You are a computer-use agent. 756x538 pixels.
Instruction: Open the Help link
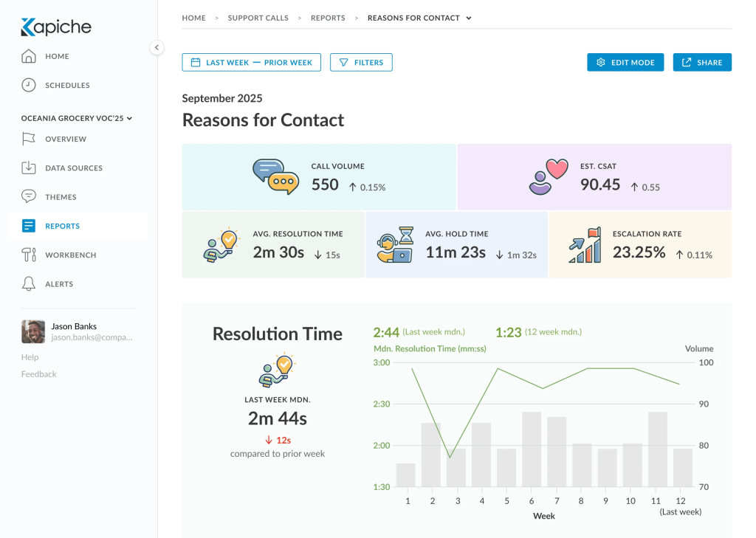(x=30, y=357)
